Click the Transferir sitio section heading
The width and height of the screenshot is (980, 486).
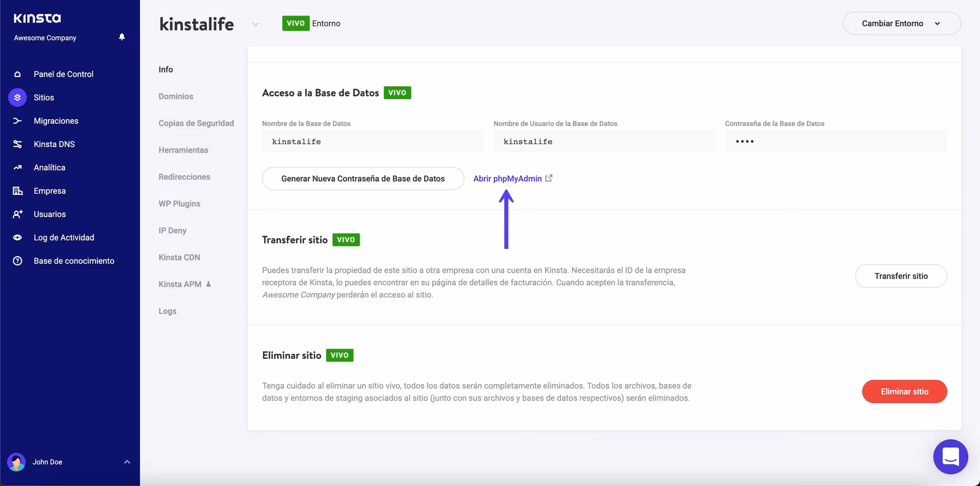[x=295, y=240]
